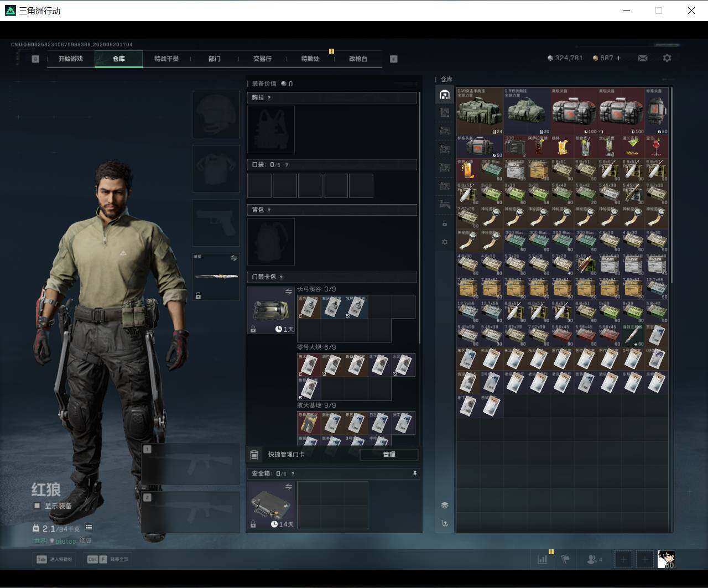This screenshot has height=588, width=708.
Task: Select the first empty pocket slot
Action: (259, 186)
